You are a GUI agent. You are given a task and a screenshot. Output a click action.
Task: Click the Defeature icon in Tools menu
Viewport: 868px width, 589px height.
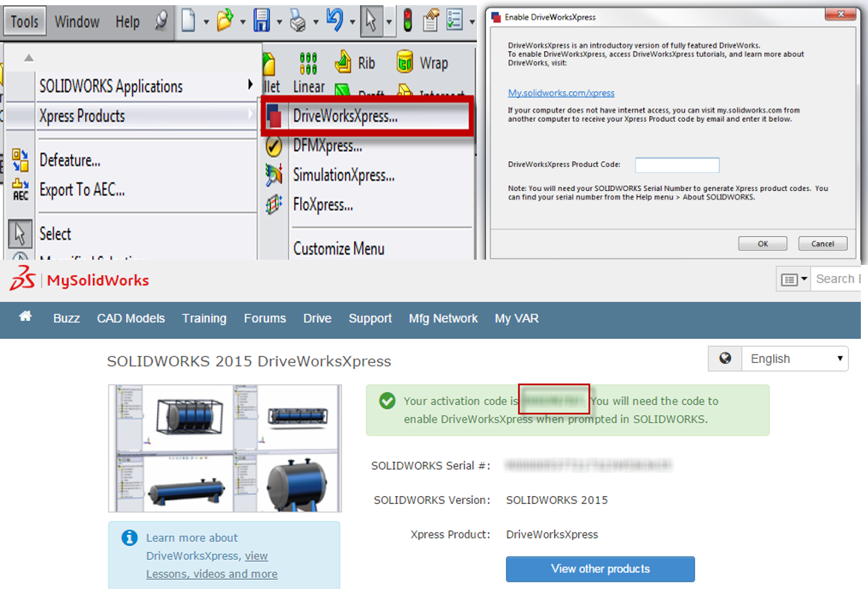click(20, 160)
